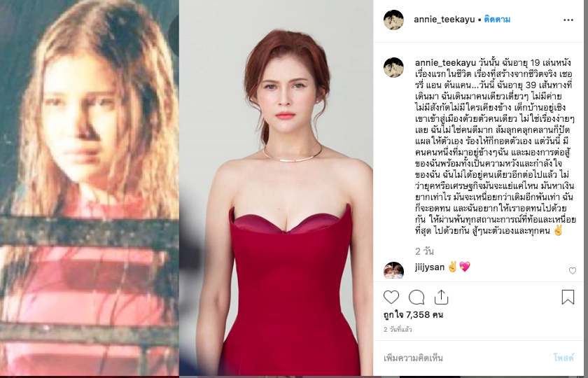Like jiijysan's comment with the small heart

pos(573,271)
